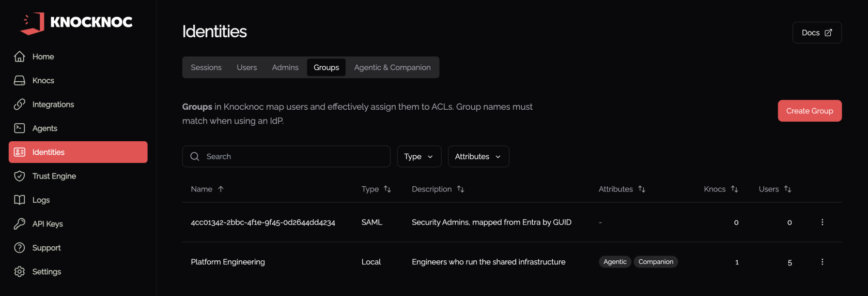Open the Support page
This screenshot has width=868, height=296.
click(78, 247)
